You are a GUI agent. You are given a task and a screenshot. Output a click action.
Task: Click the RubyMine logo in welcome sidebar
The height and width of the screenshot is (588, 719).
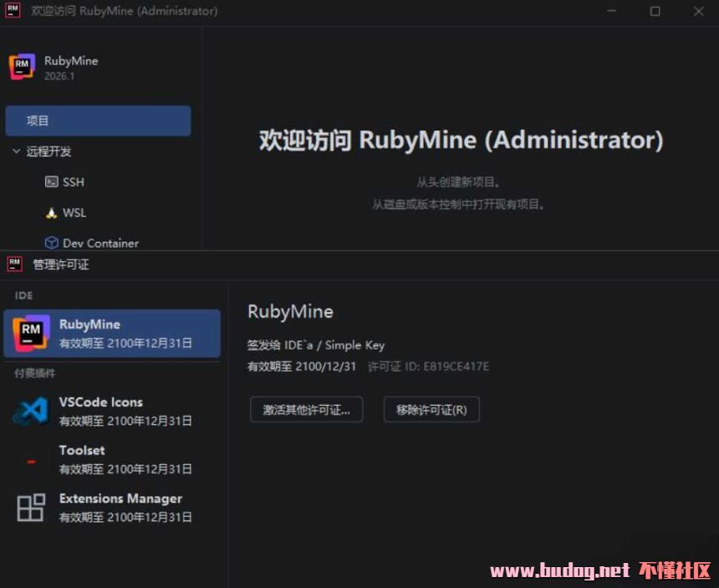(22, 67)
